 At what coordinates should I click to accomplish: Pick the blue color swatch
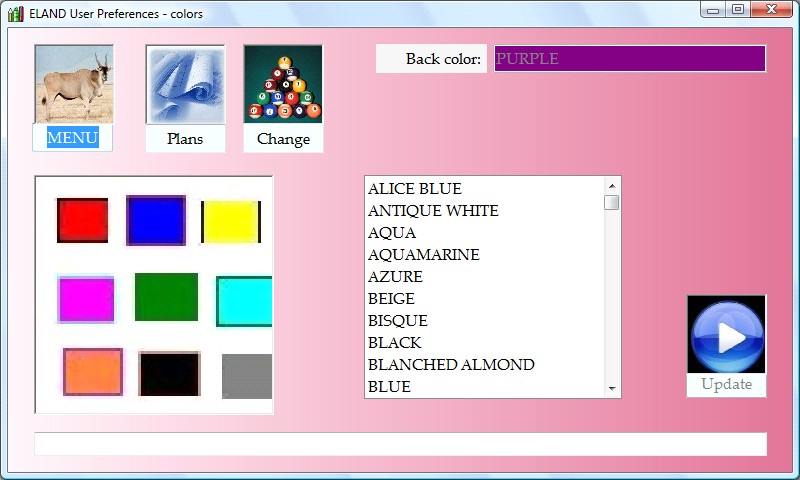155,220
